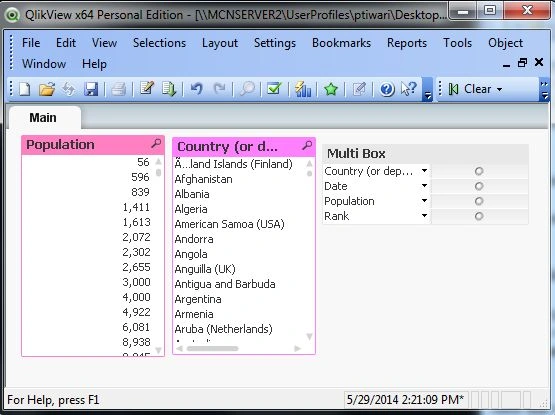Expand Country dropdown in Multi Box
The image size is (555, 415).
pos(424,171)
